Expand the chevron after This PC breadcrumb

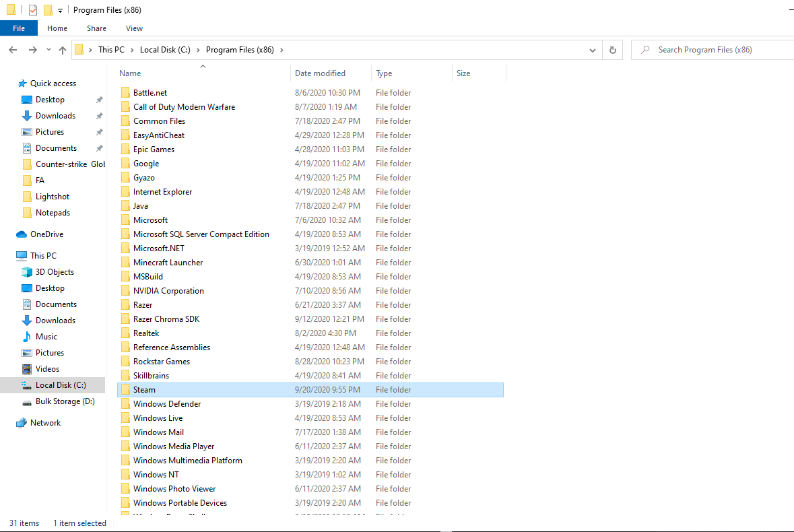(x=132, y=50)
